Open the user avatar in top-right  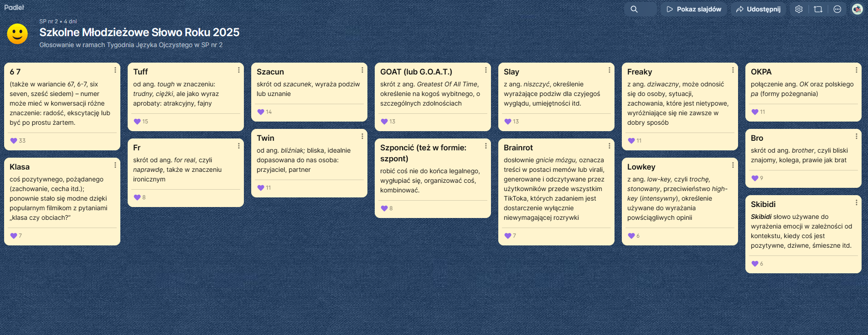pyautogui.click(x=857, y=9)
